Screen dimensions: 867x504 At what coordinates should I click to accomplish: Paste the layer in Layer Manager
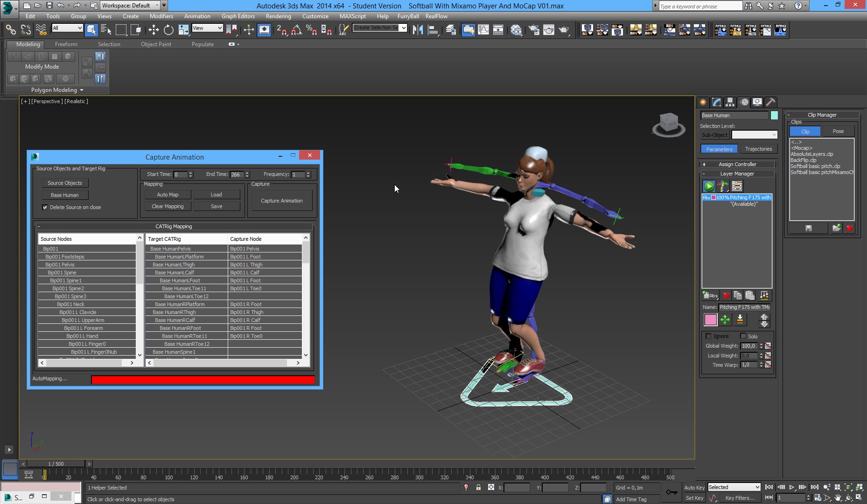tap(750, 295)
